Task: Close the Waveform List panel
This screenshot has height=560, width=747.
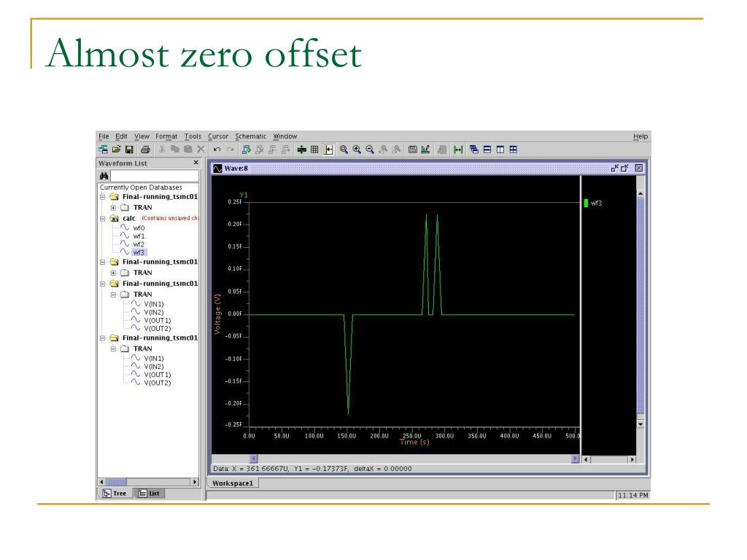Action: coord(196,163)
